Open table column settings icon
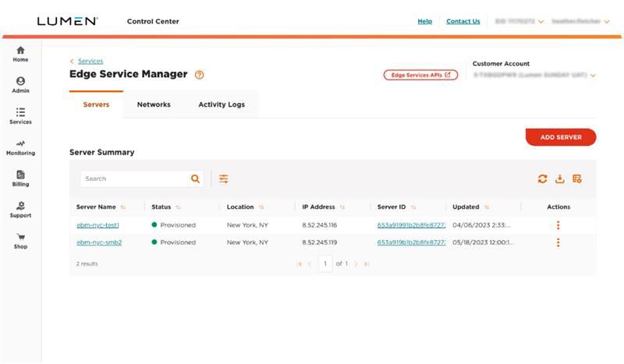Image resolution: width=624 pixels, height=364 pixels. point(576,178)
